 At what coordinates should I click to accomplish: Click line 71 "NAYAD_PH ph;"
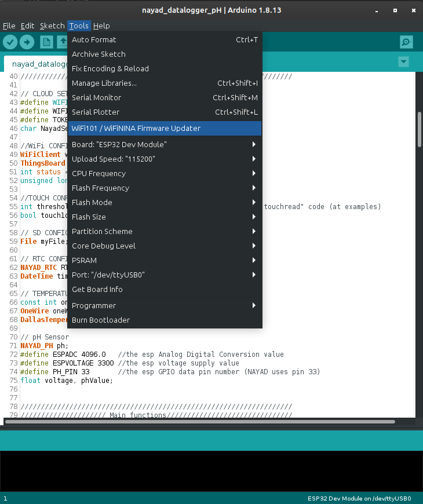point(45,345)
